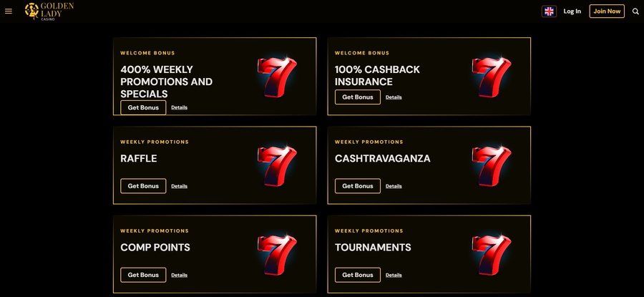Open Details for Comp Points

[179, 276]
